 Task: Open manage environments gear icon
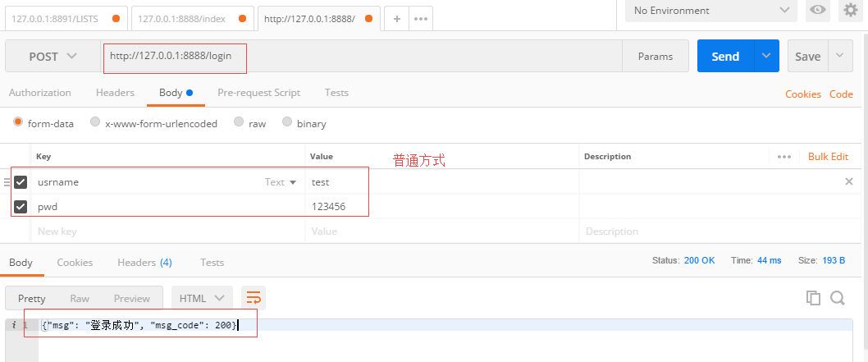(x=850, y=10)
